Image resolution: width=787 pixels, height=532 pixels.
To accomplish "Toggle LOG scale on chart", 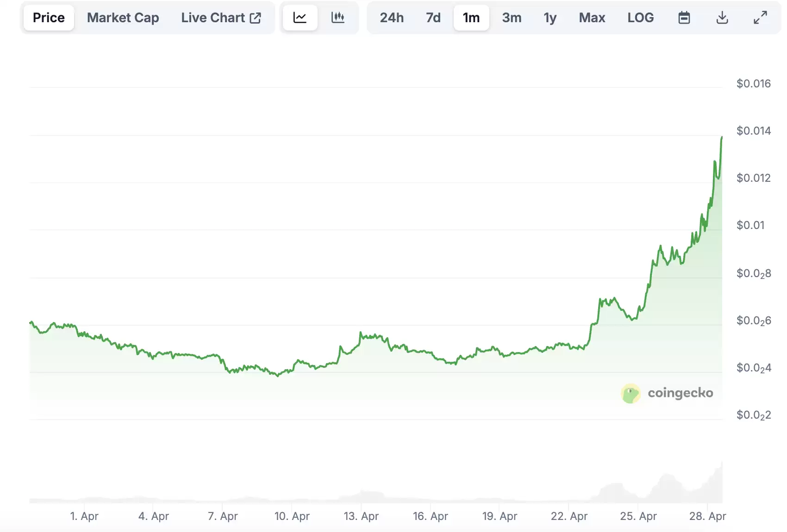I will point(640,18).
